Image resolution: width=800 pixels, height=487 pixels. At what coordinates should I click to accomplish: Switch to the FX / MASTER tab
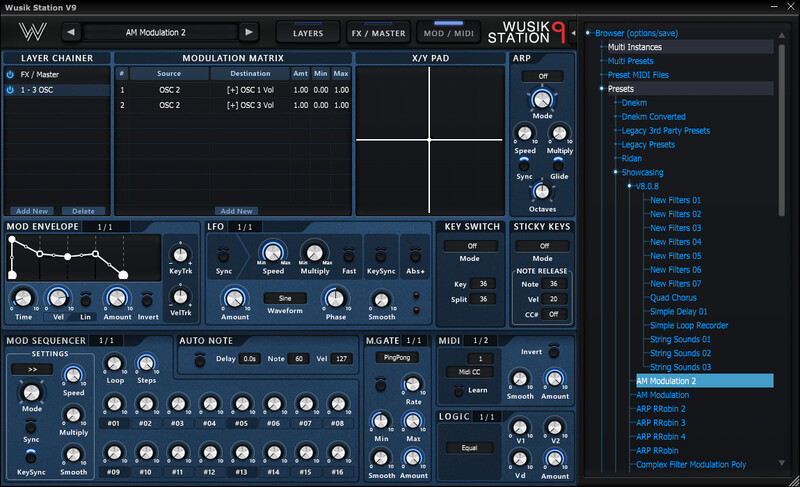(x=378, y=33)
